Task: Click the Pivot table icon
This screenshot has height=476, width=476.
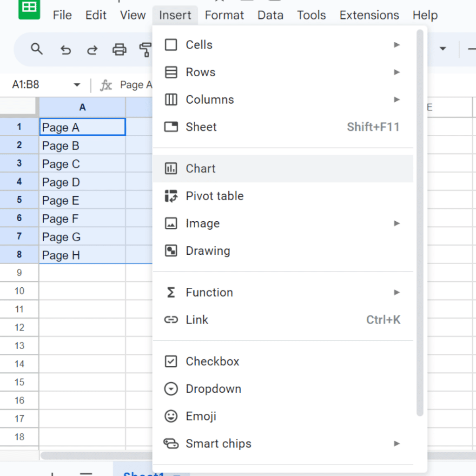Action: [171, 196]
